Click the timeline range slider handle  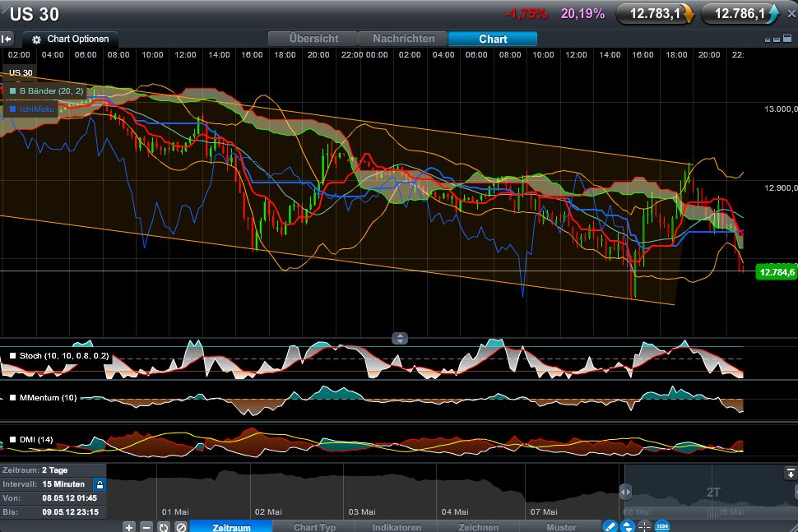625,492
